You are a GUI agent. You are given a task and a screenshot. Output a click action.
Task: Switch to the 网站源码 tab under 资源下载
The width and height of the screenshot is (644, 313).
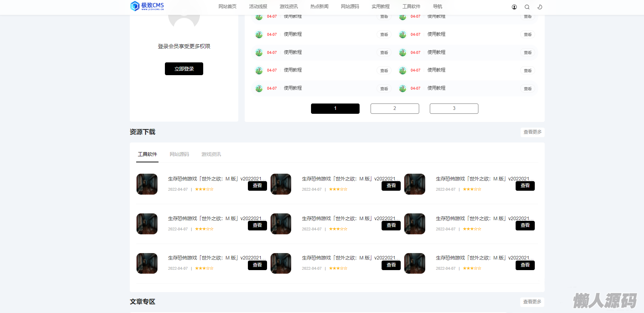pyautogui.click(x=179, y=154)
